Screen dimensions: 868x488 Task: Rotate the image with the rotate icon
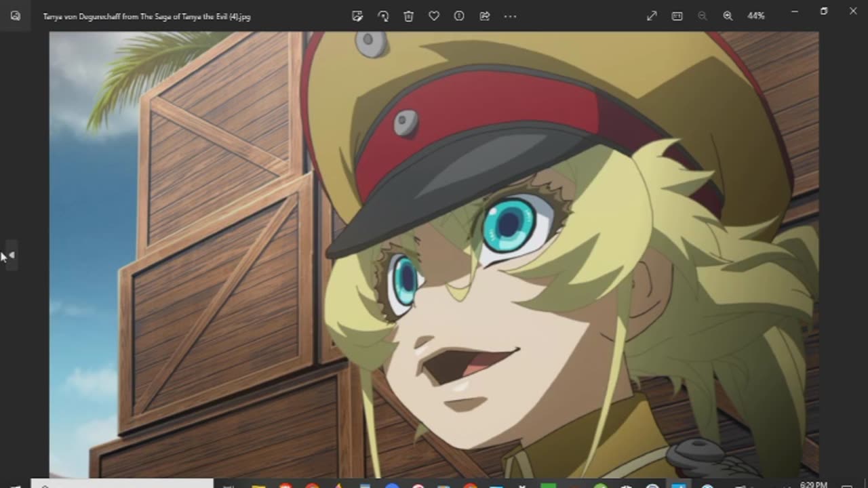[383, 16]
